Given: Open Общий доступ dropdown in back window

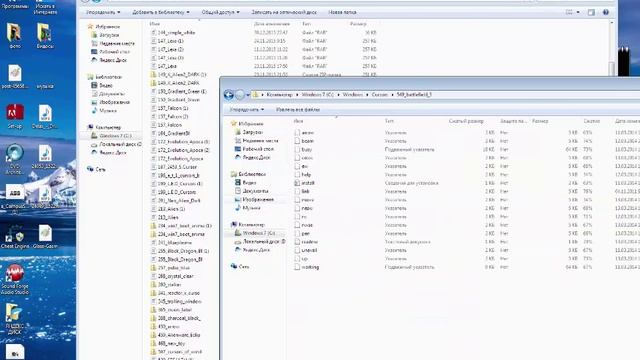Looking at the screenshot, I should (x=221, y=12).
